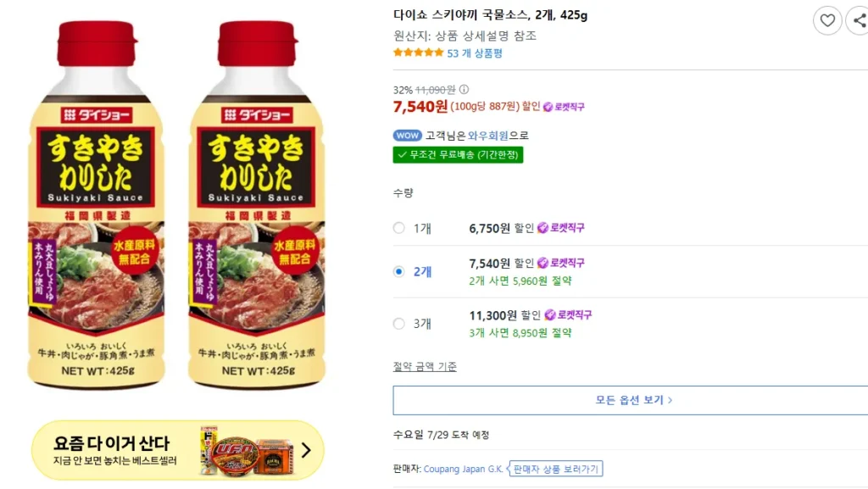Click the sukiyaki sauce product image

click(176, 205)
